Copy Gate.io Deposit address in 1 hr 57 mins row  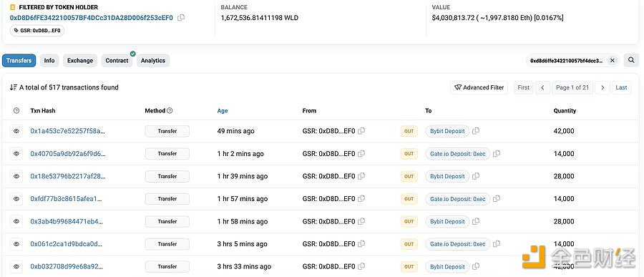point(497,199)
